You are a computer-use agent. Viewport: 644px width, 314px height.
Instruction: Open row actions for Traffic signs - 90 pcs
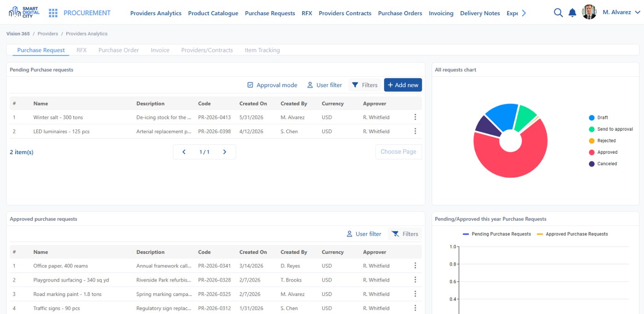tap(415, 308)
